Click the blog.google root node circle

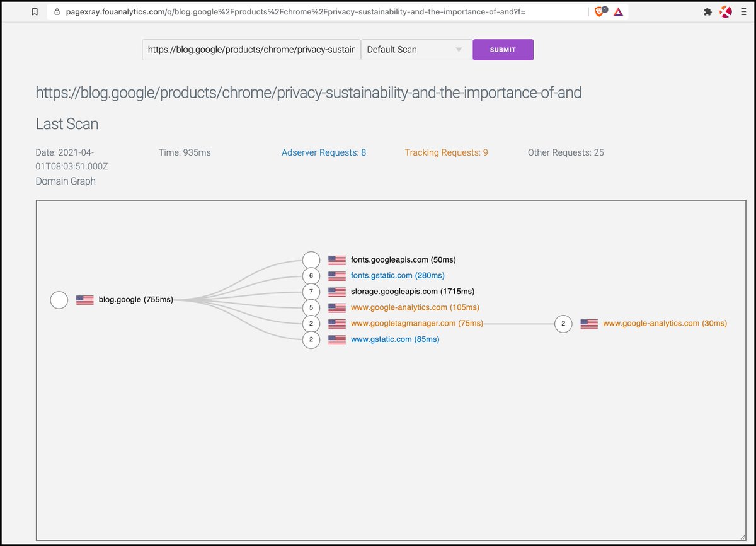[59, 300]
